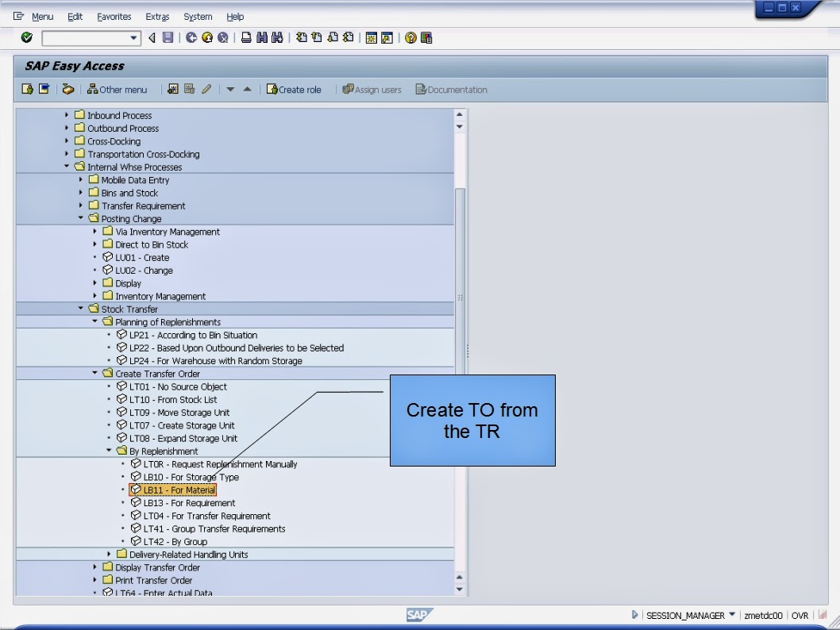Go to First Page icon

pos(302,37)
